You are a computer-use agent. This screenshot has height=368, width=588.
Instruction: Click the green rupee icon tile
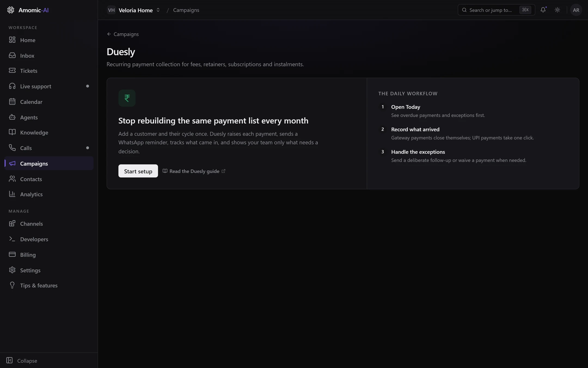pos(127,98)
